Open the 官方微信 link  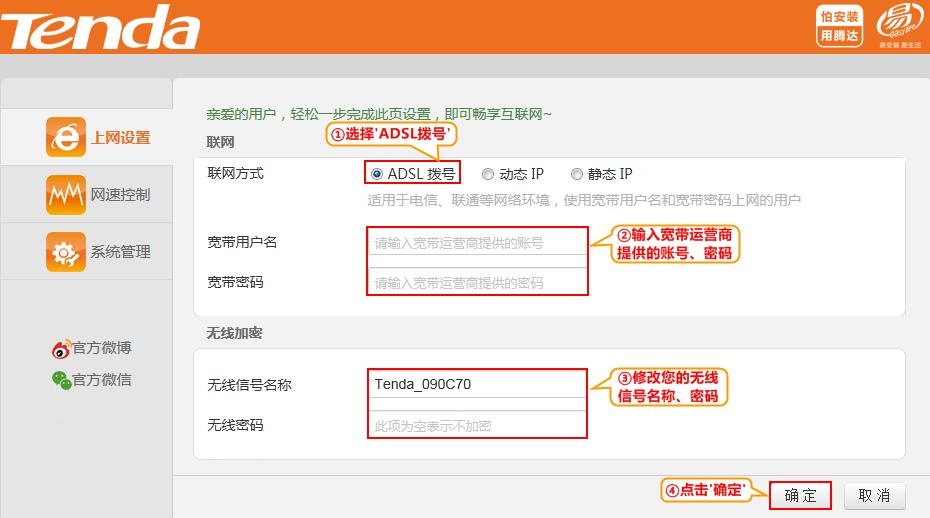point(102,380)
